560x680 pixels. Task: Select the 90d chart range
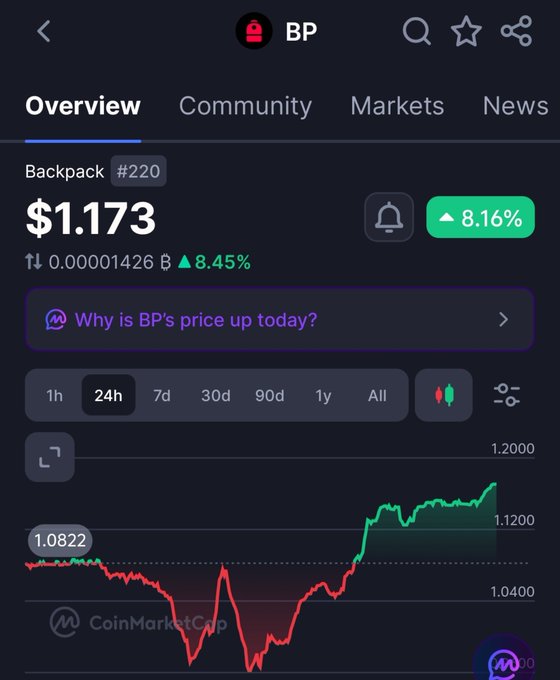[269, 396]
